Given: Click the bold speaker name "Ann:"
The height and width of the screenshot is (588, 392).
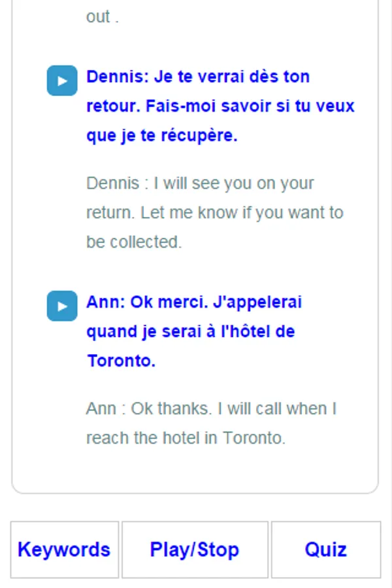Looking at the screenshot, I should pyautogui.click(x=106, y=302).
